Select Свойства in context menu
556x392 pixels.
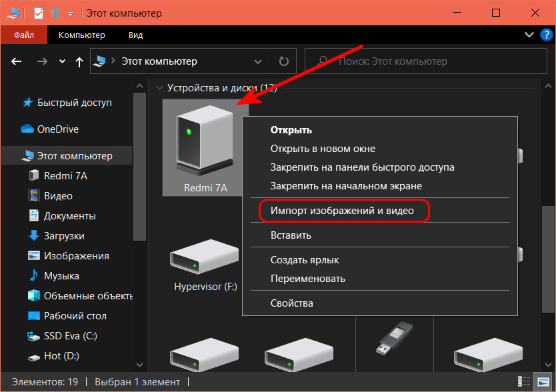point(291,303)
